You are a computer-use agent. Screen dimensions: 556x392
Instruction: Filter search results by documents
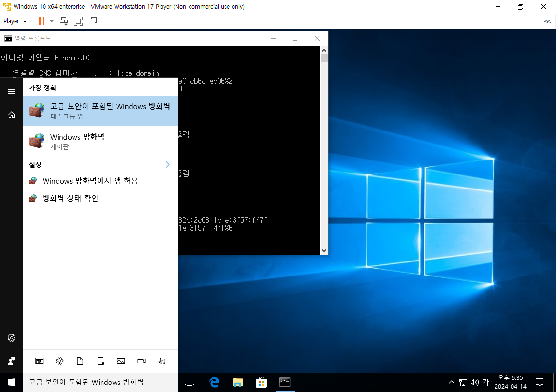pyautogui.click(x=80, y=361)
